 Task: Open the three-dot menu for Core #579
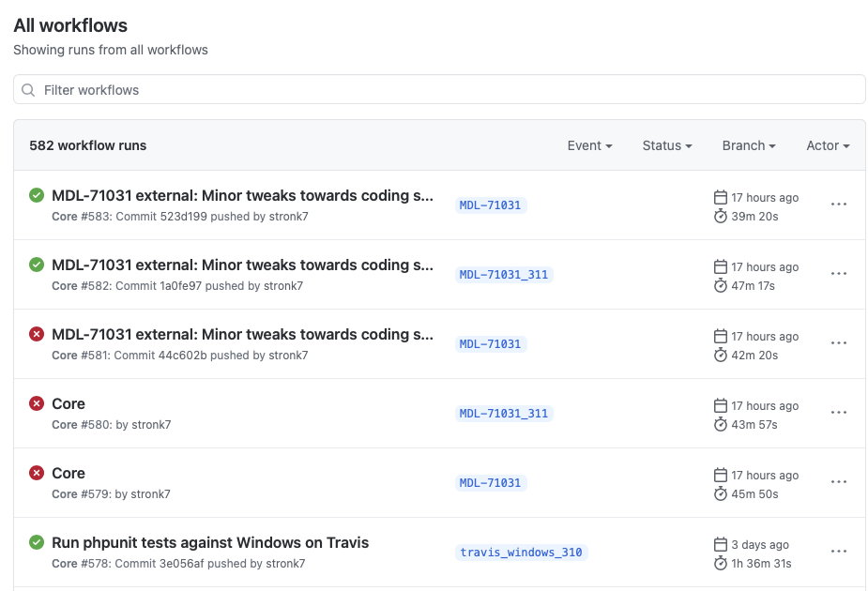pyautogui.click(x=839, y=482)
